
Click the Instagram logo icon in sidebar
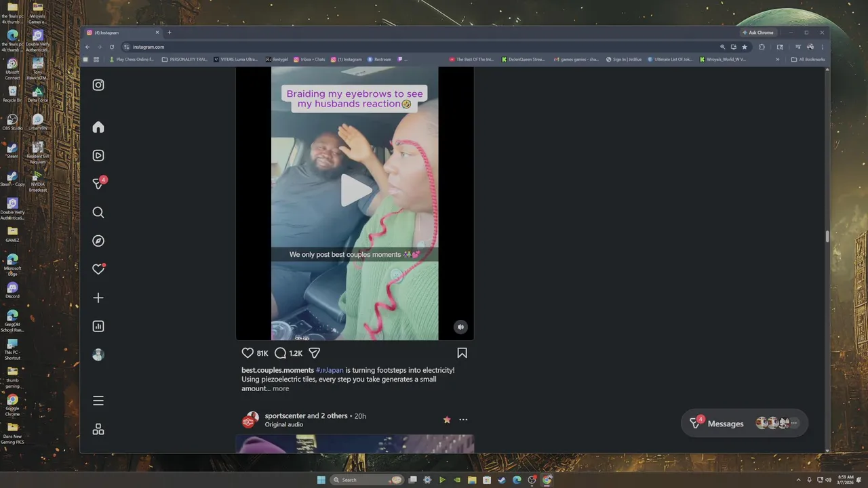pyautogui.click(x=98, y=85)
